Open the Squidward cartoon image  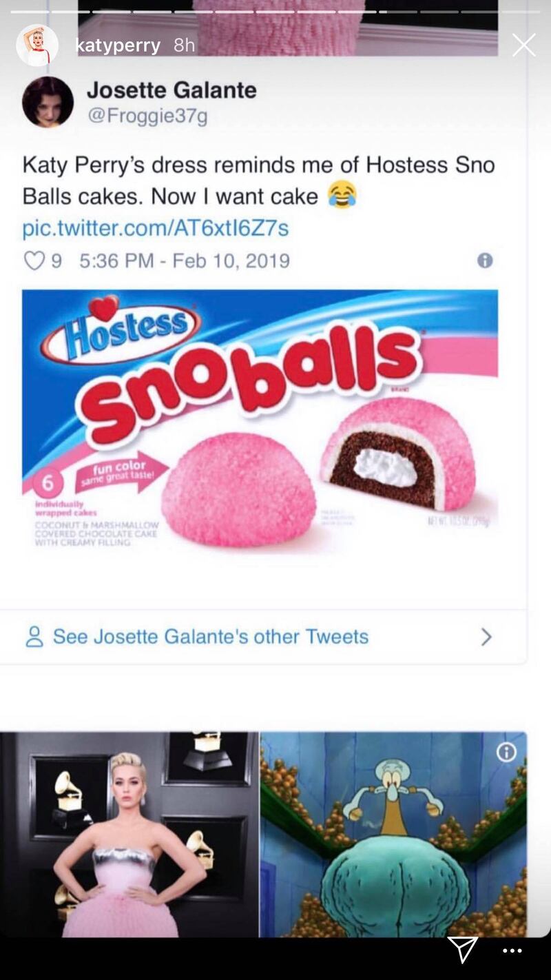pyautogui.click(x=393, y=835)
